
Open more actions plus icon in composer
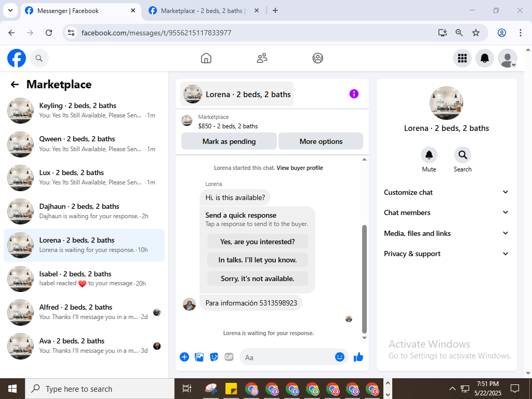(x=184, y=357)
